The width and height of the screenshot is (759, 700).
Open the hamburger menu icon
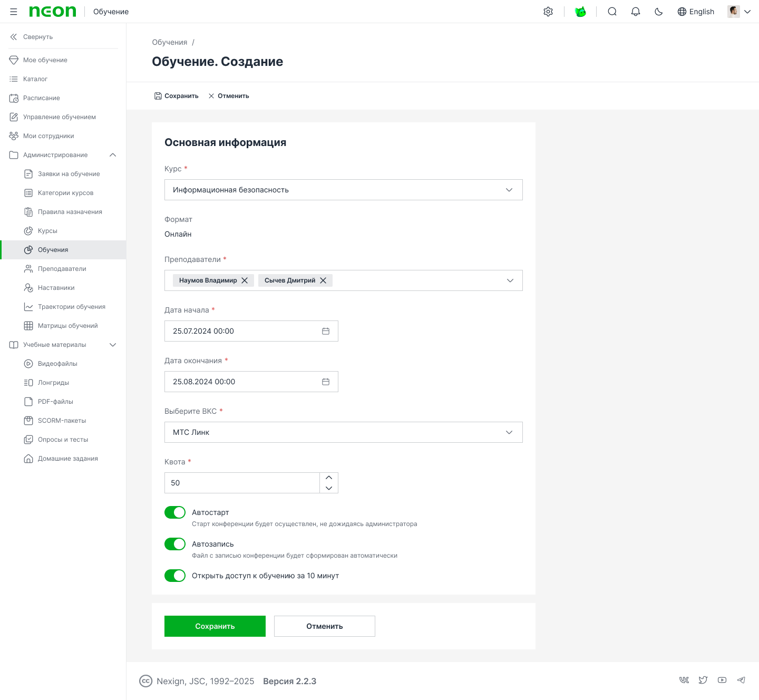(14, 12)
